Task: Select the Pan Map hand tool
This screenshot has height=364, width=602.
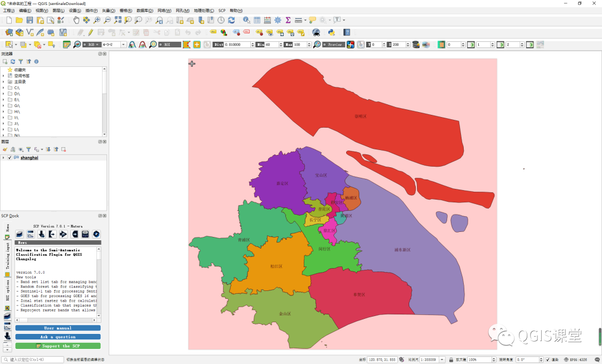Action: 76,20
